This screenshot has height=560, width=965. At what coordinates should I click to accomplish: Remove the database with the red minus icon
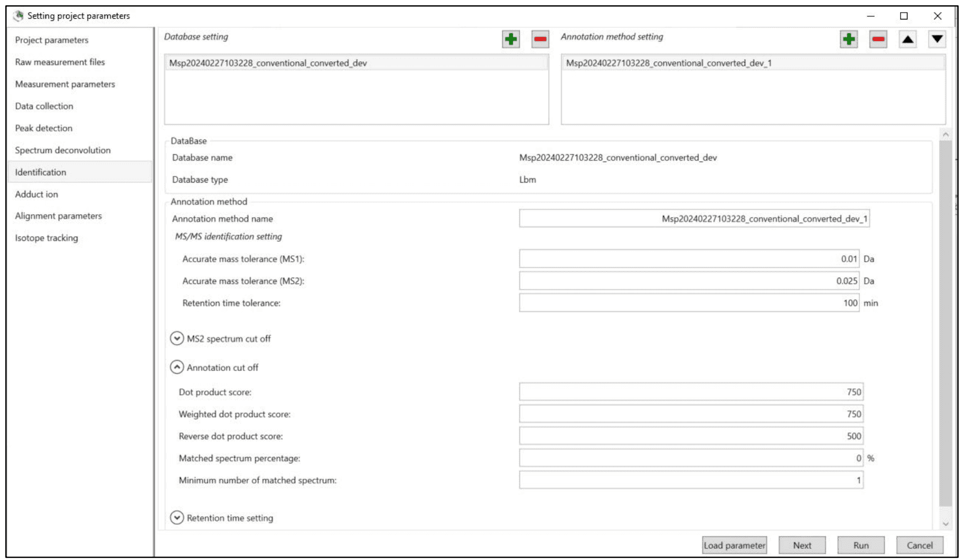[x=540, y=39]
